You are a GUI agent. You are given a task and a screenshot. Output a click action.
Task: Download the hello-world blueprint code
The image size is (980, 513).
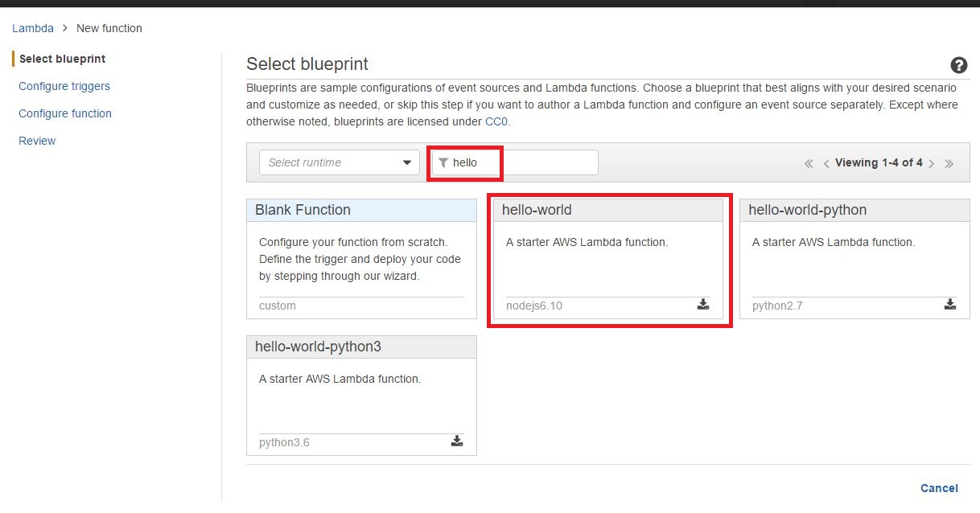(x=702, y=306)
